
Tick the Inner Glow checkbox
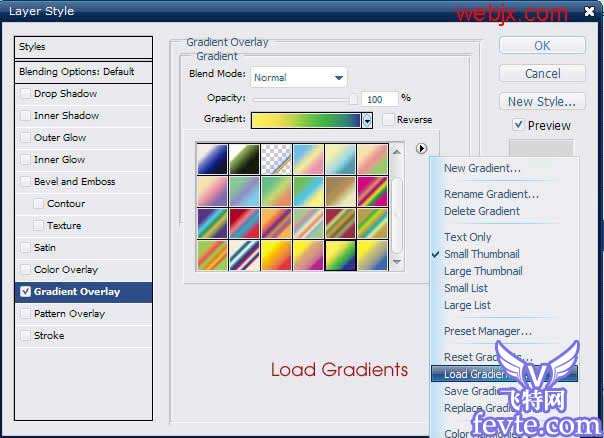tap(25, 159)
